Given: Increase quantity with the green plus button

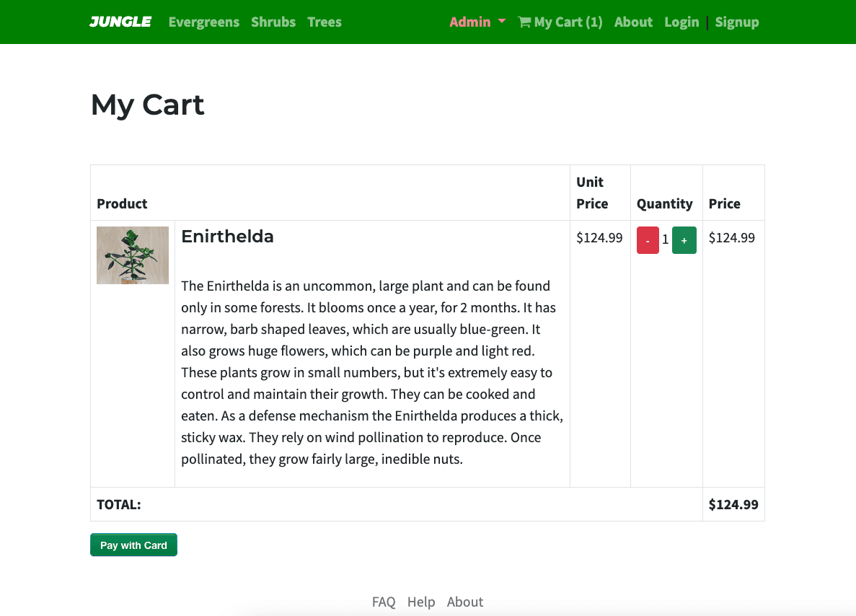Looking at the screenshot, I should [684, 240].
